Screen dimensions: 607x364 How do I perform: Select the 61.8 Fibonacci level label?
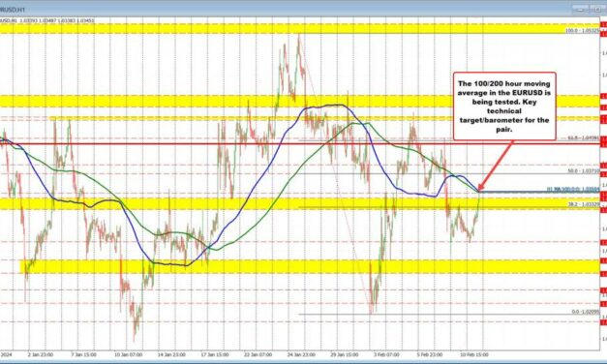click(584, 137)
